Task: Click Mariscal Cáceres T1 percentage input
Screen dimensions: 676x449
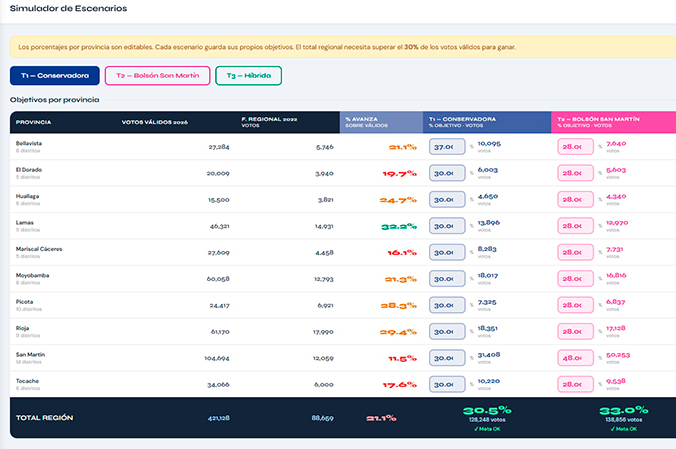Action: [x=447, y=252]
